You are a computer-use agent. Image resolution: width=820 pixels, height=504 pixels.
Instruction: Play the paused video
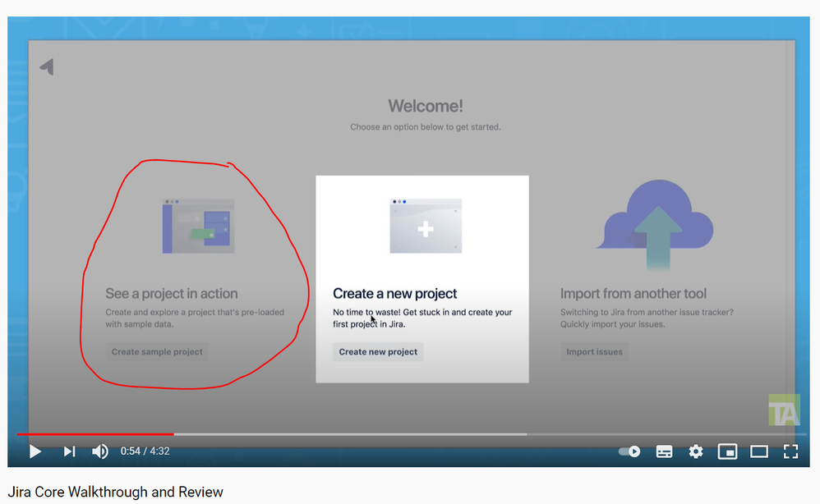35,451
